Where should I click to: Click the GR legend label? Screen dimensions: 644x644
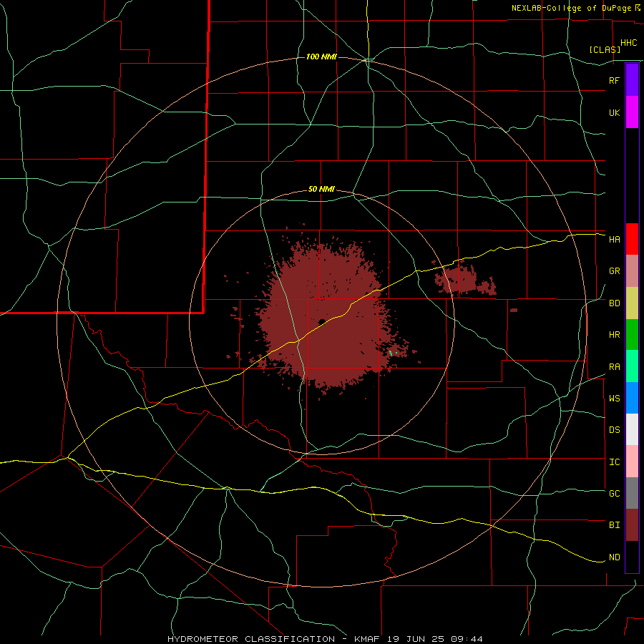tap(614, 271)
